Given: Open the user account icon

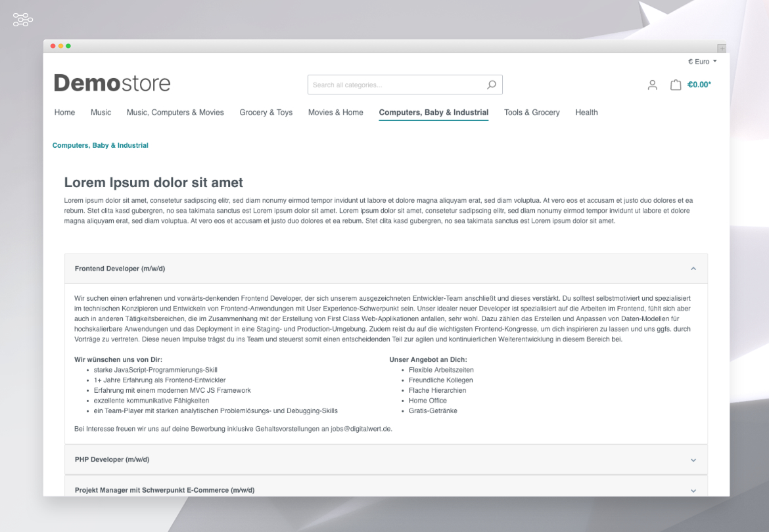Looking at the screenshot, I should click(x=652, y=85).
